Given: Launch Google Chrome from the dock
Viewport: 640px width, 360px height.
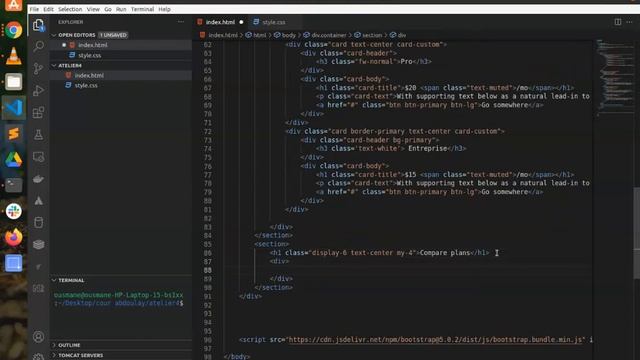Looking at the screenshot, I should point(13,30).
